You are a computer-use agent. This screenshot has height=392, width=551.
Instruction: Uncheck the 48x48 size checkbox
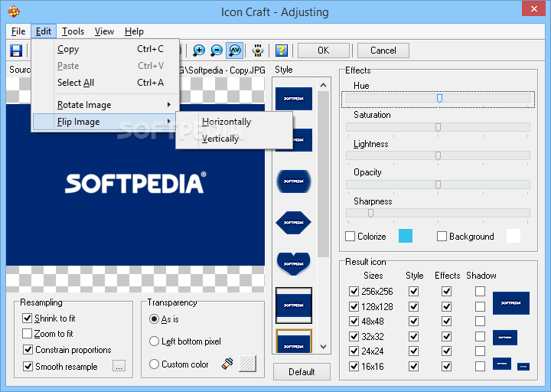point(354,321)
